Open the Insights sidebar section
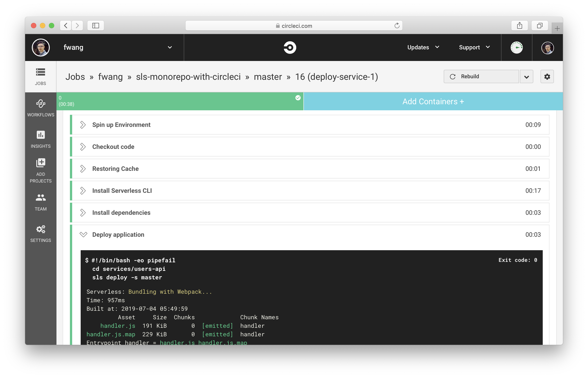The width and height of the screenshot is (588, 378). click(x=41, y=139)
